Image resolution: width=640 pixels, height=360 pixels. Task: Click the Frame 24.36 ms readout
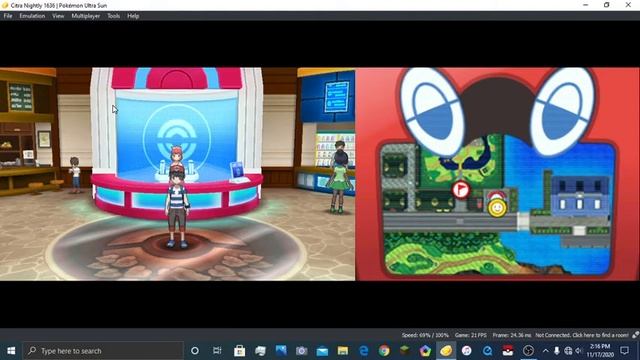(512, 335)
